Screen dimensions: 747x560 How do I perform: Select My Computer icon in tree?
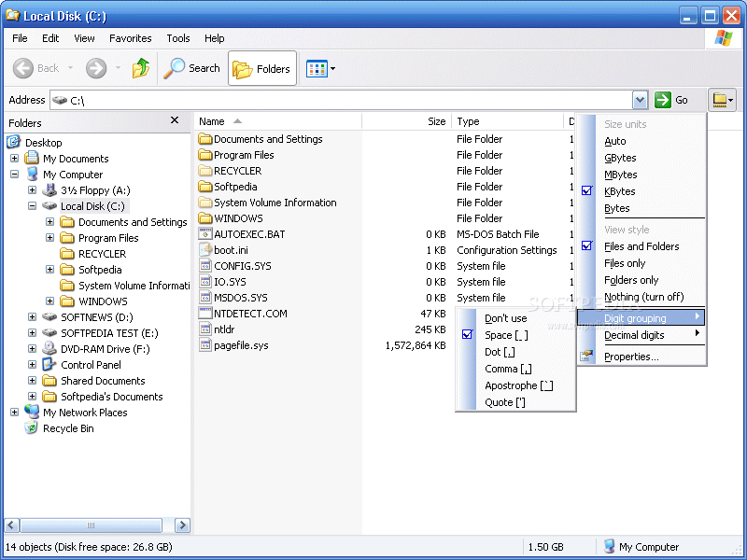(x=32, y=174)
